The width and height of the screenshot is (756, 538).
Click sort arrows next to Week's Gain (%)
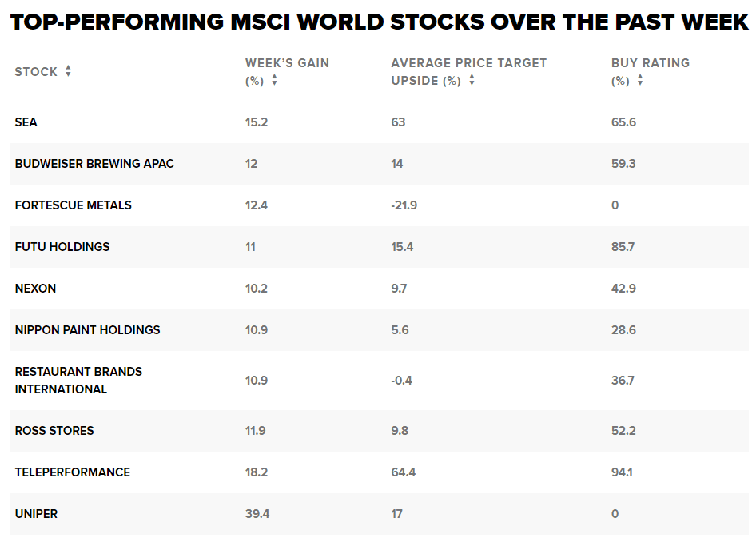pyautogui.click(x=274, y=81)
